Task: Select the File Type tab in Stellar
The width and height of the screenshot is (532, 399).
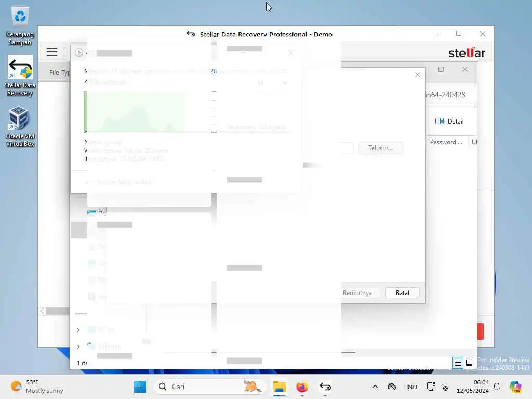Action: (59, 72)
